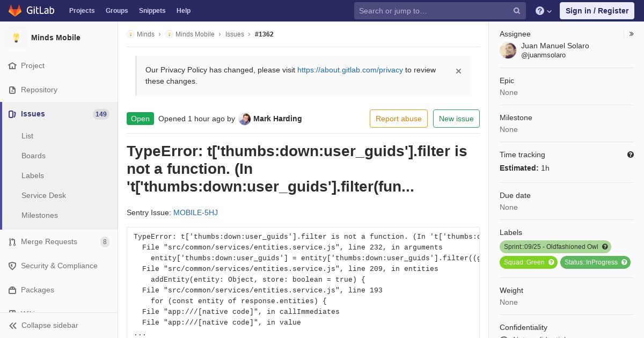Viewport: 644px width, 338px height.
Task: Click the Report abuse button
Action: (399, 119)
